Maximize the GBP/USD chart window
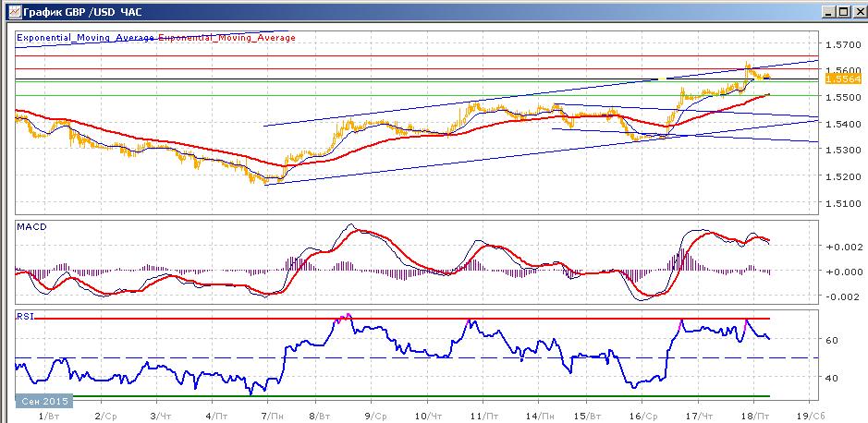This screenshot has height=423, width=868. tap(842, 11)
